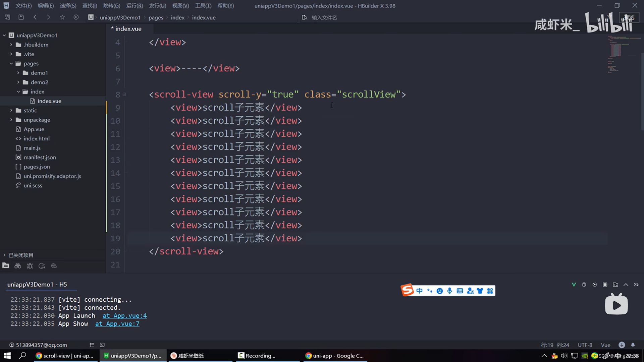Toggle Sogou punctuation mode icon
Screen dimensions: 644x362
pos(430,291)
